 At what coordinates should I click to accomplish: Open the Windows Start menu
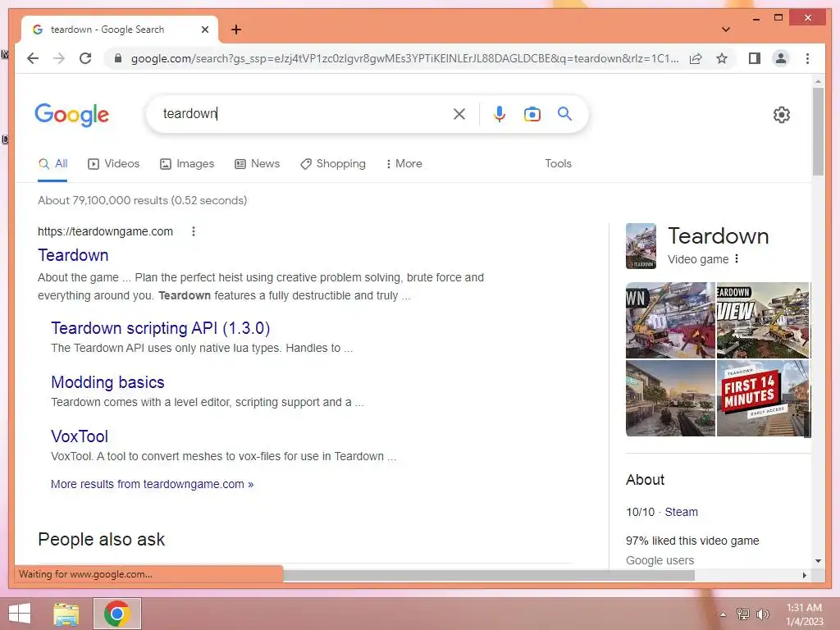click(20, 614)
